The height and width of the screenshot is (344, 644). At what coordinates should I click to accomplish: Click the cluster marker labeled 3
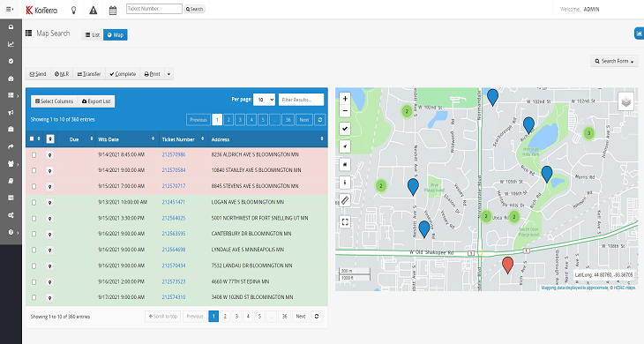tap(589, 133)
